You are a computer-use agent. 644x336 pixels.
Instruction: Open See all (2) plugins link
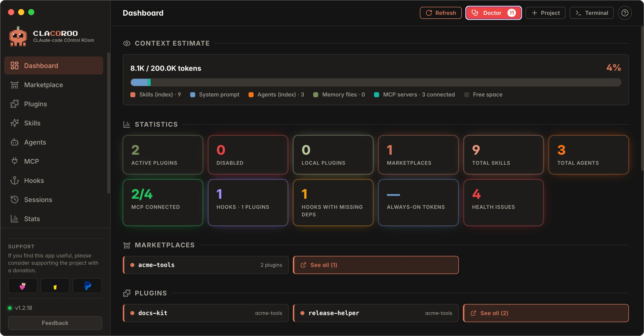pyautogui.click(x=546, y=313)
